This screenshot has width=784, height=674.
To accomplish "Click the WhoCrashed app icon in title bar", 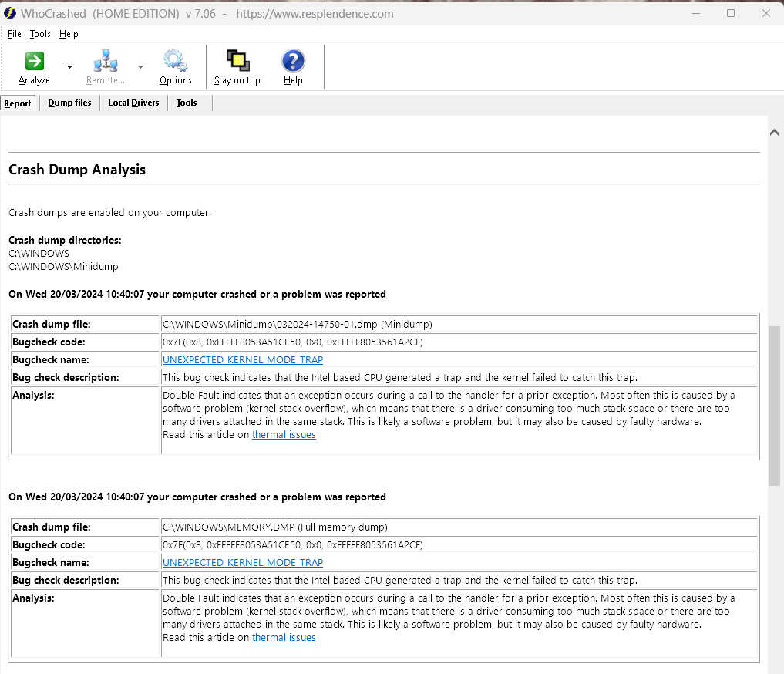I will (x=10, y=14).
